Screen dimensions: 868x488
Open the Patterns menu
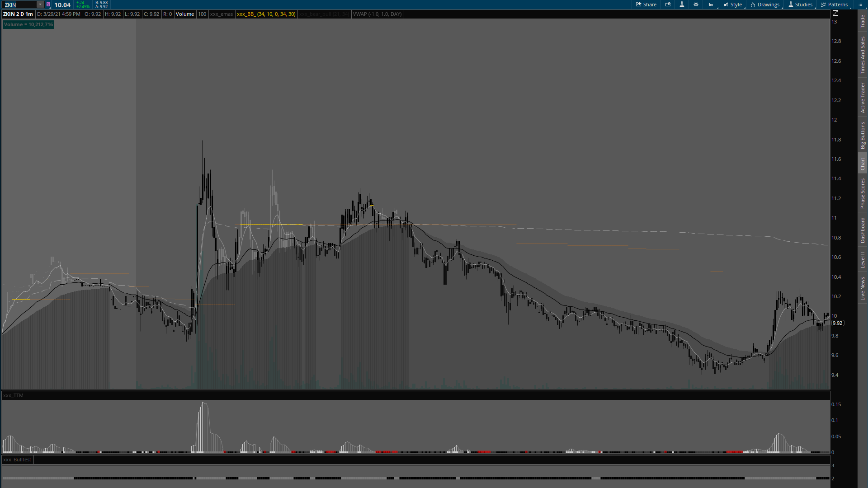coord(835,5)
